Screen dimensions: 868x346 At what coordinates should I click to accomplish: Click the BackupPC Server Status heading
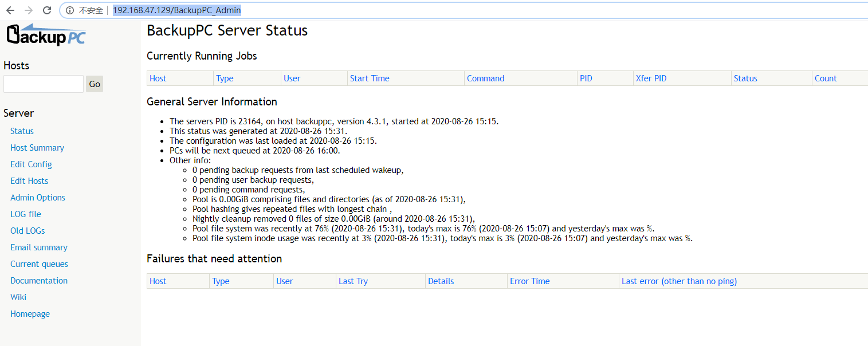coord(227,31)
